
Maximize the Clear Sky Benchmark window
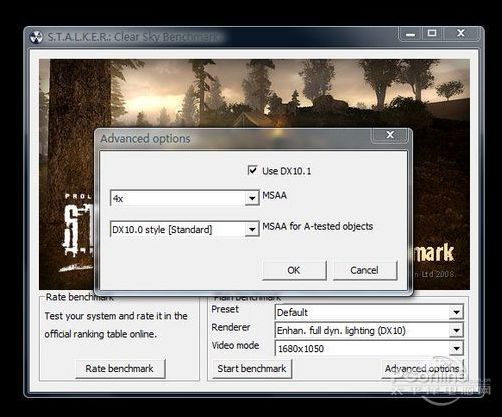(x=432, y=33)
